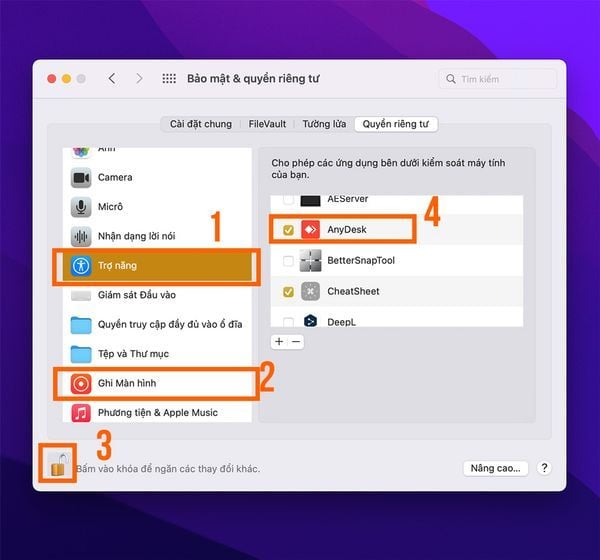
Task: Uncheck the AnyDesk checkbox
Action: [288, 230]
